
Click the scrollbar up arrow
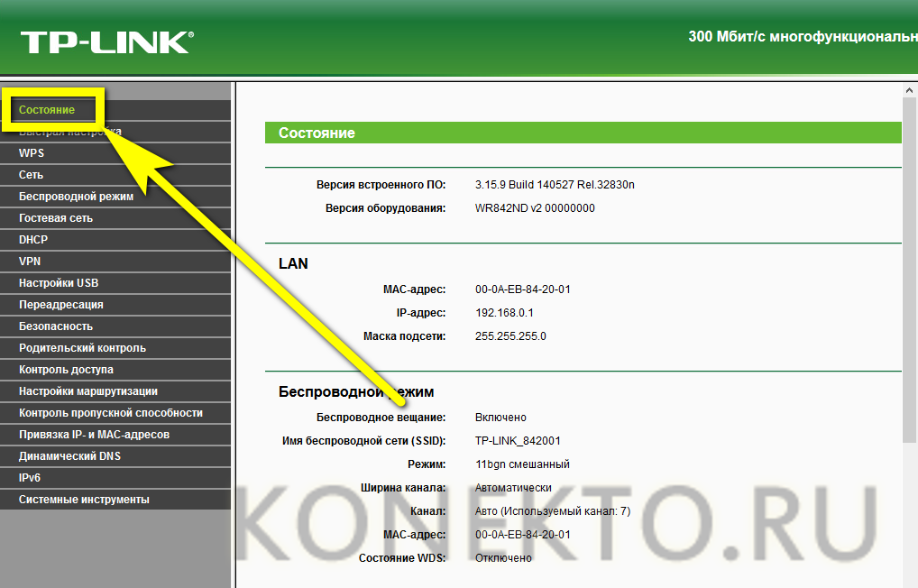point(909,90)
